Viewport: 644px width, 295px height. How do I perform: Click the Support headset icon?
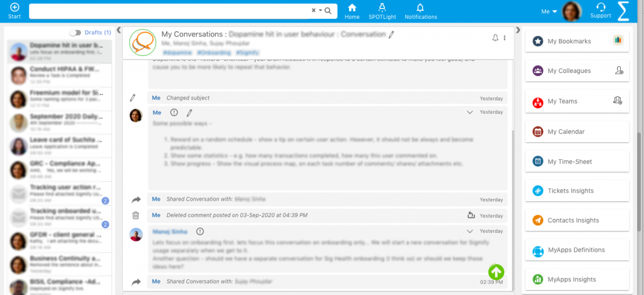pyautogui.click(x=601, y=8)
